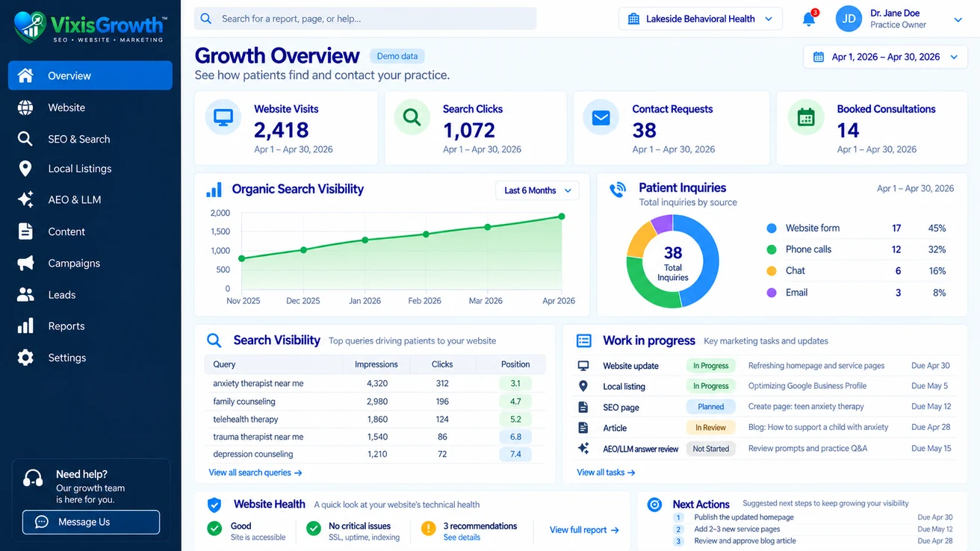
Task: Open the JD user avatar
Action: (x=849, y=19)
